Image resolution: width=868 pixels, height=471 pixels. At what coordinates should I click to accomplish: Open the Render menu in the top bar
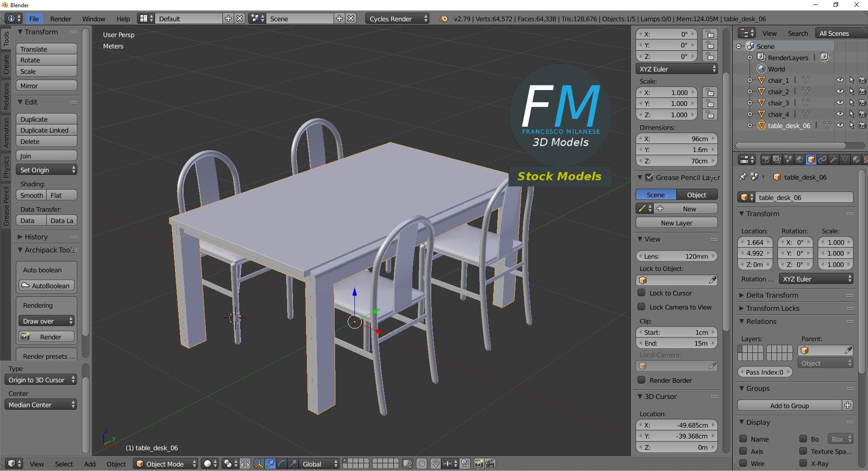(x=60, y=19)
